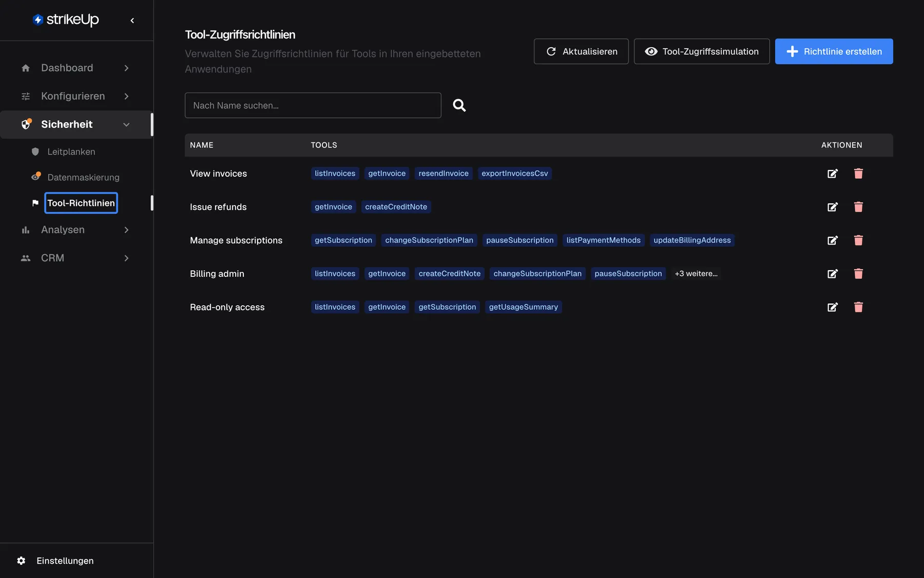The height and width of the screenshot is (578, 924).
Task: Delete the View invoices policy
Action: click(858, 174)
